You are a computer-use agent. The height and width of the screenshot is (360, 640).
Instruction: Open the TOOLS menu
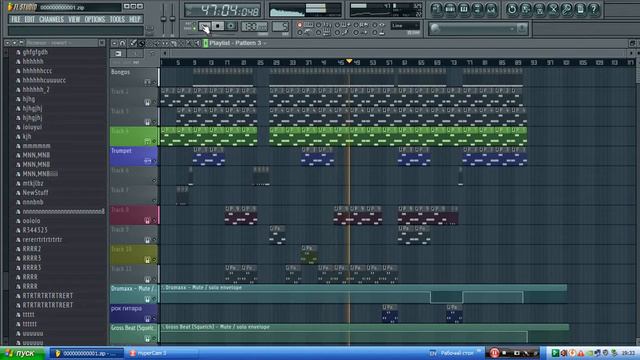(x=117, y=19)
